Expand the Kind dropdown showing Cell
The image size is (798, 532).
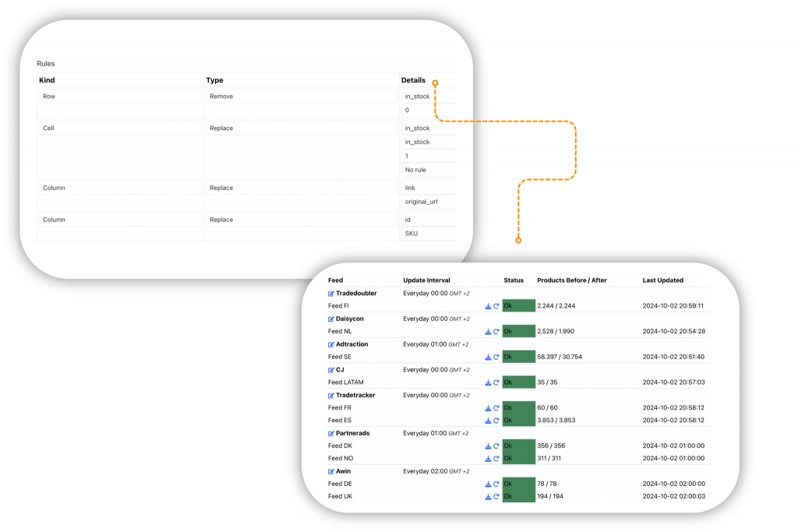click(x=120, y=129)
